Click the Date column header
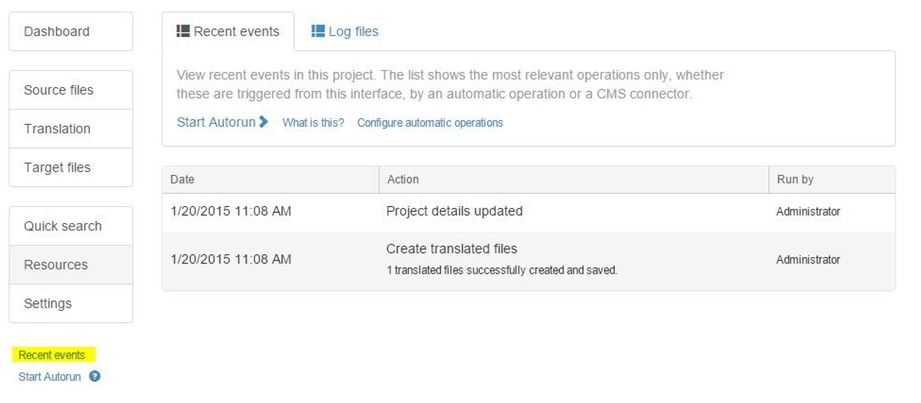Image resolution: width=921 pixels, height=403 pixels. 183,180
